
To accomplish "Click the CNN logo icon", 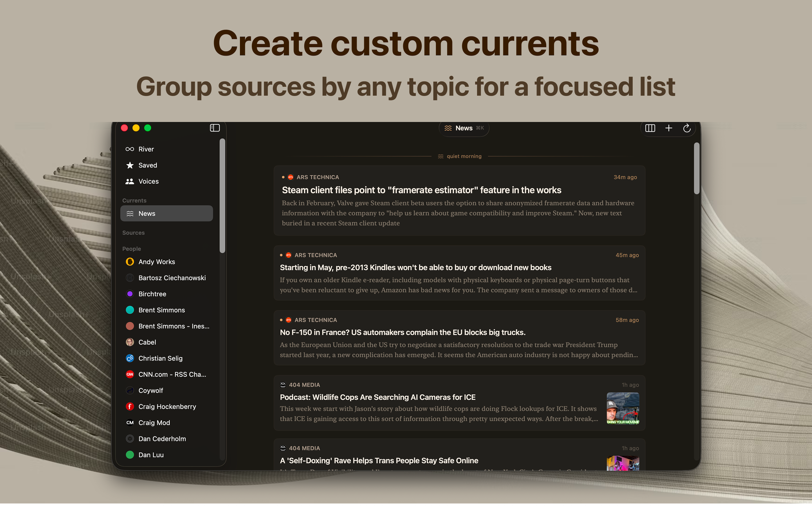I will point(130,374).
